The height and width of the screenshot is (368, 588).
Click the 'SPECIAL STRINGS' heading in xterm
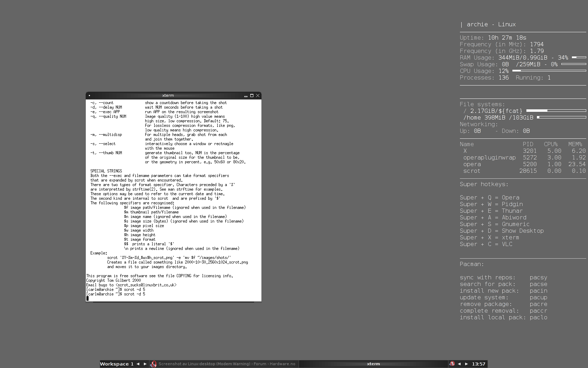pos(106,171)
